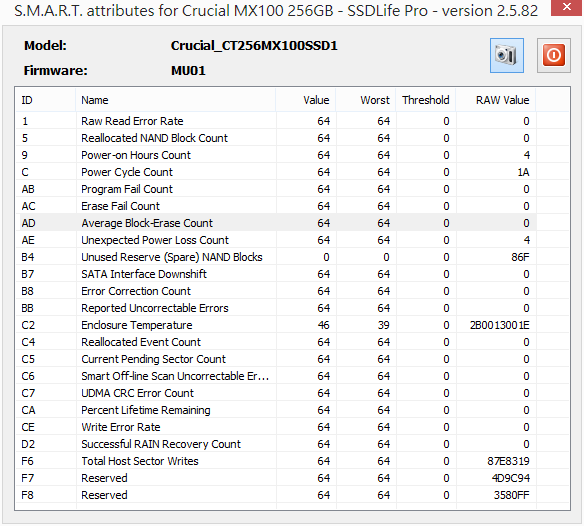Sort by the ID column header
This screenshot has width=584, height=526.
(45, 100)
